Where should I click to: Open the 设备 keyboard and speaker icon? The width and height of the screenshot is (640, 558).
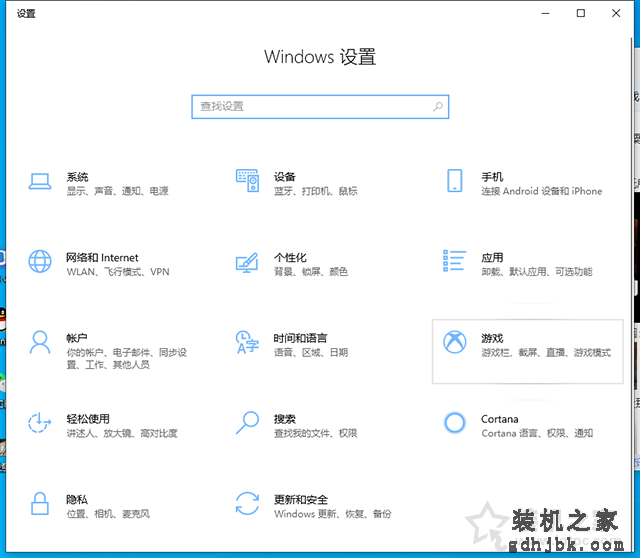247,180
